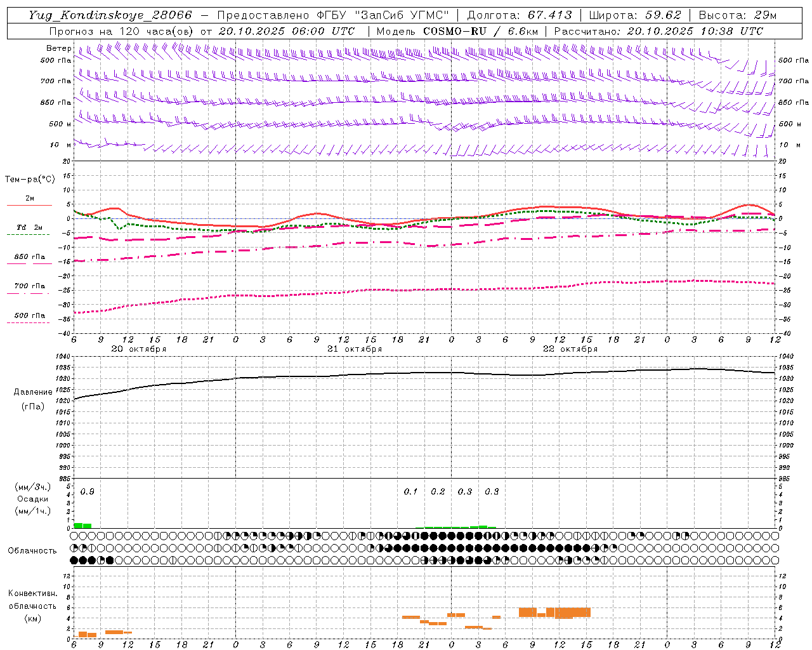This screenshot has width=812, height=650.
Task: Click the 'Осадки' precipitation label
Action: tap(33, 499)
